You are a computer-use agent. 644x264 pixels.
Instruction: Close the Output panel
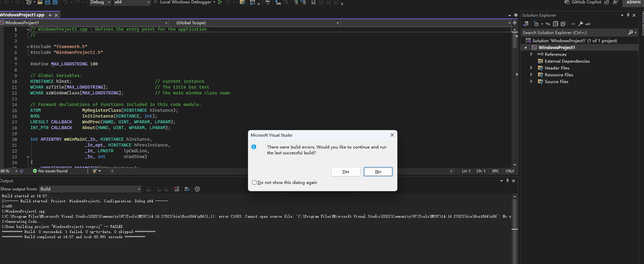pos(513,181)
